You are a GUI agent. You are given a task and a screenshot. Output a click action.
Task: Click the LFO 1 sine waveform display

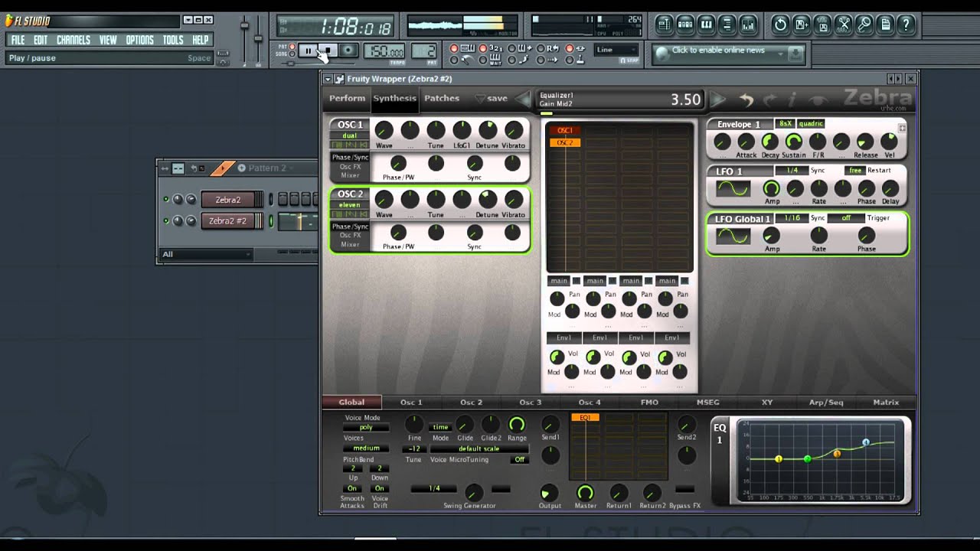pyautogui.click(x=733, y=188)
